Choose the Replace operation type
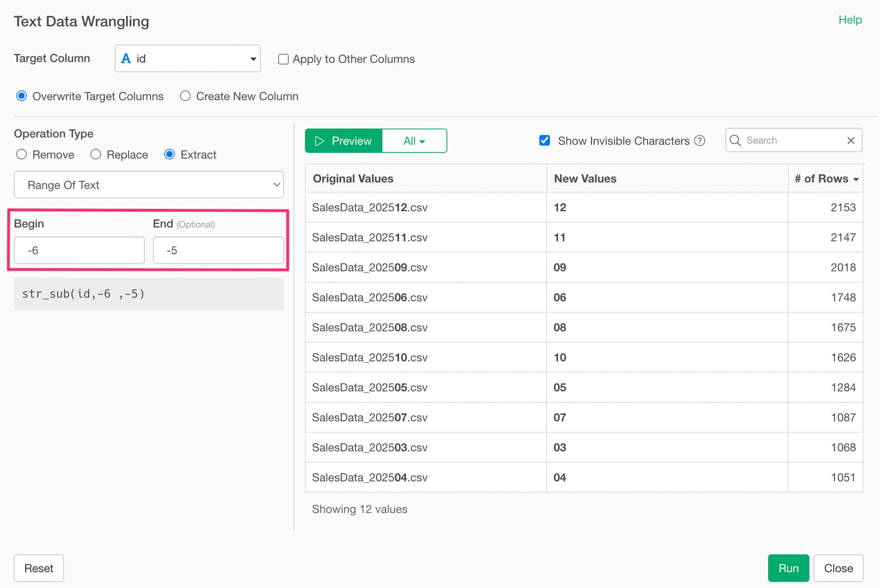880x588 pixels. 96,154
